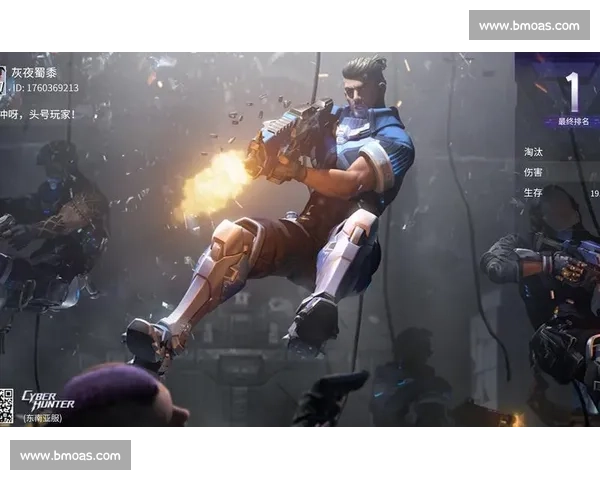
Task: Click the large rank number 1
Action: [x=573, y=91]
